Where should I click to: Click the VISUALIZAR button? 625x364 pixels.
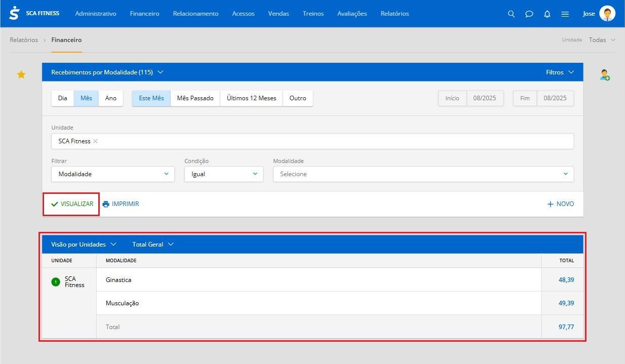tap(72, 204)
